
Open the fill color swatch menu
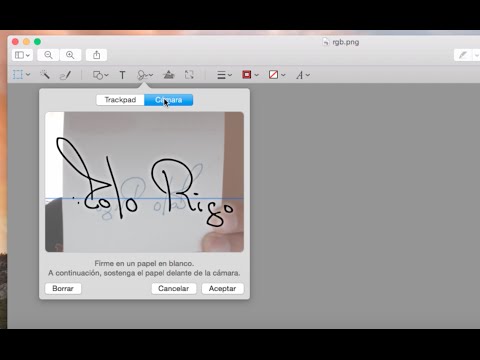277,75
